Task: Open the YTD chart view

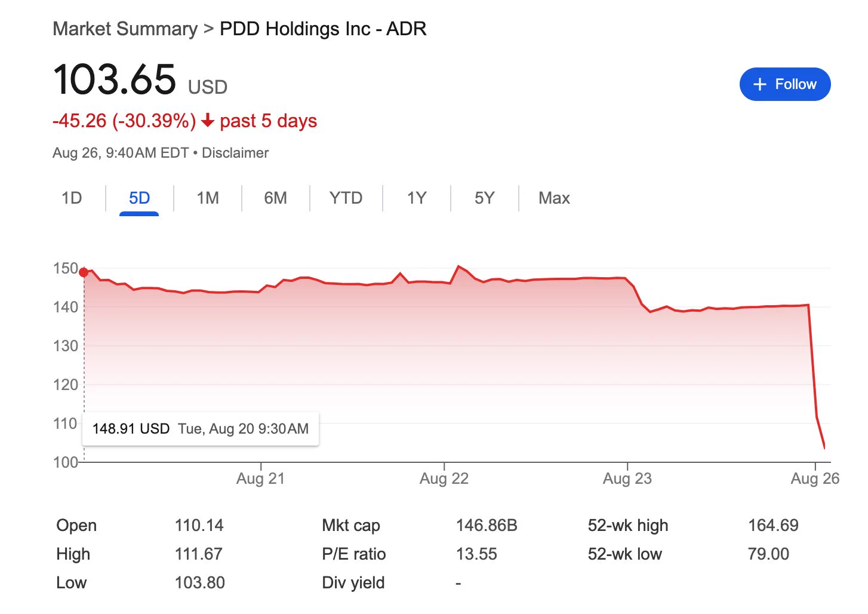Action: [346, 198]
